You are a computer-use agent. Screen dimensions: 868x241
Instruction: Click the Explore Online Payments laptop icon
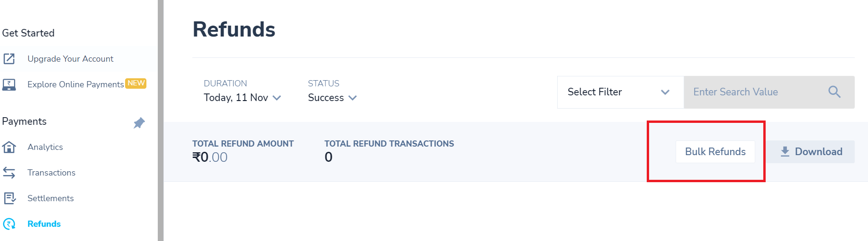pos(9,84)
